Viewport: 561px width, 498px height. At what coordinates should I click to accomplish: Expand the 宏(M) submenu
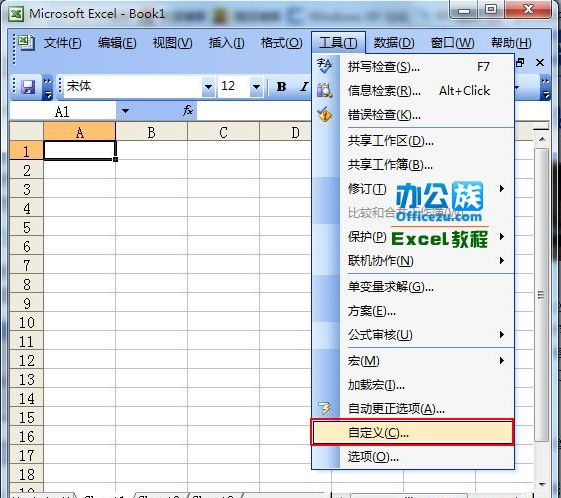[x=502, y=361]
